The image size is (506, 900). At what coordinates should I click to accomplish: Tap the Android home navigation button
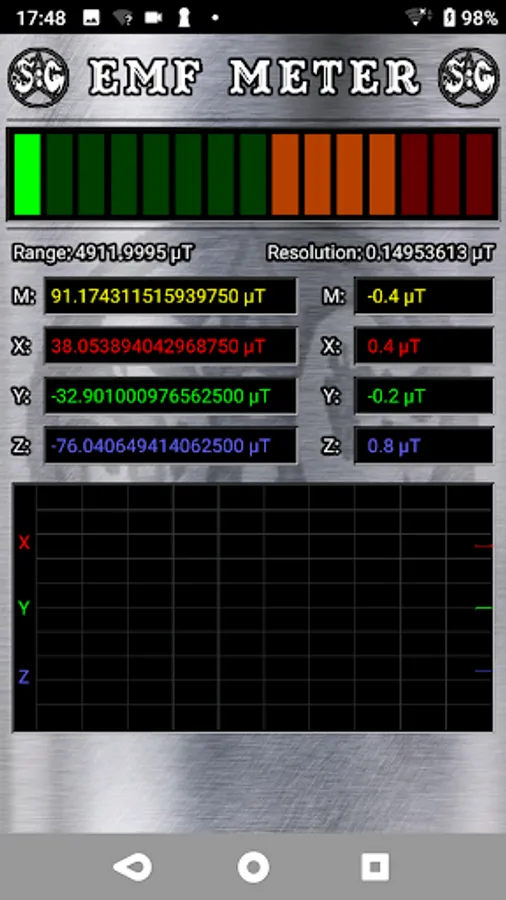click(x=253, y=866)
